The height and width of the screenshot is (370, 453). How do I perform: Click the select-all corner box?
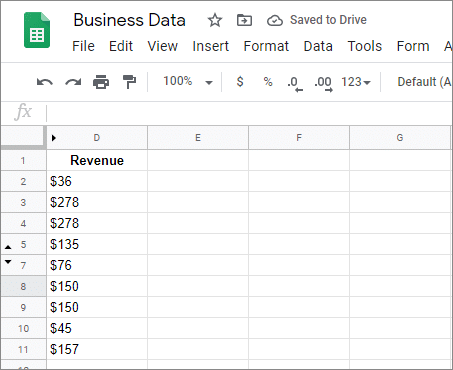tap(23, 137)
